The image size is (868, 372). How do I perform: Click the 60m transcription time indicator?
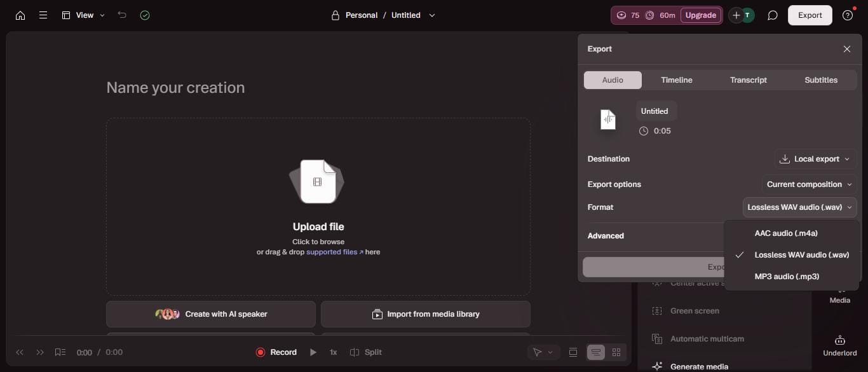coord(660,15)
